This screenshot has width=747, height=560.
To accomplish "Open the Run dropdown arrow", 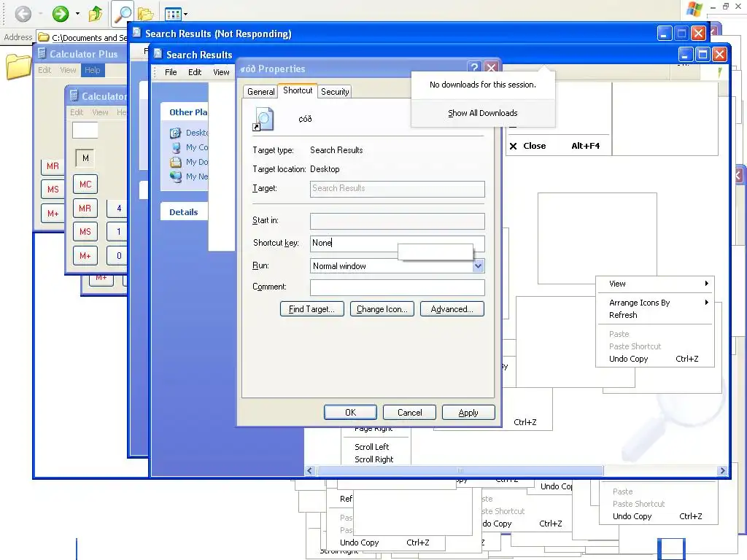I will (x=479, y=265).
